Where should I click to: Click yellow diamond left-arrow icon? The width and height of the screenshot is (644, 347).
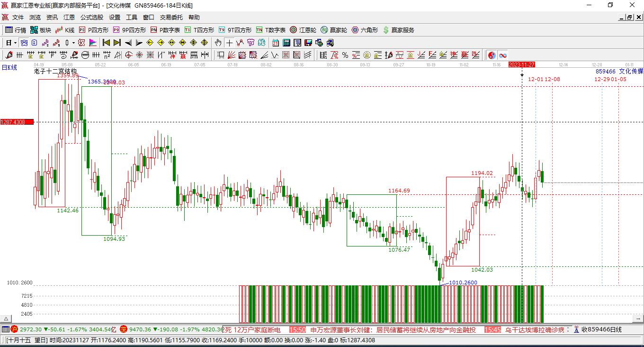150,43
